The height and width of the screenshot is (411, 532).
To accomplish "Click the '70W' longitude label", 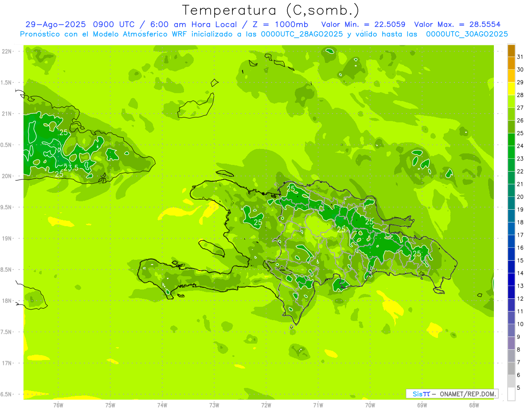I will coord(370,405).
